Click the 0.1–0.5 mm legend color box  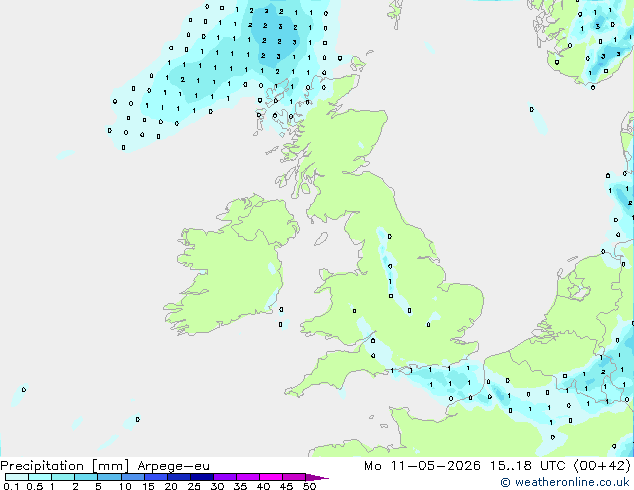click(x=17, y=477)
